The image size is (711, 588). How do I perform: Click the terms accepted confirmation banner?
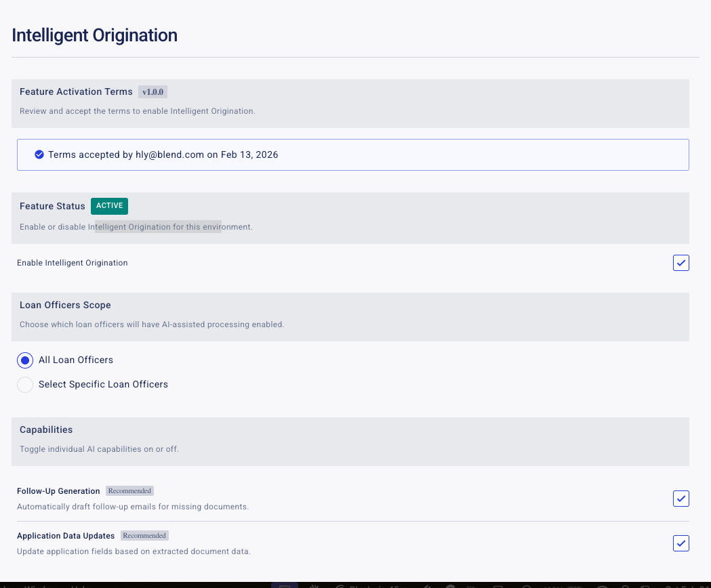[353, 154]
